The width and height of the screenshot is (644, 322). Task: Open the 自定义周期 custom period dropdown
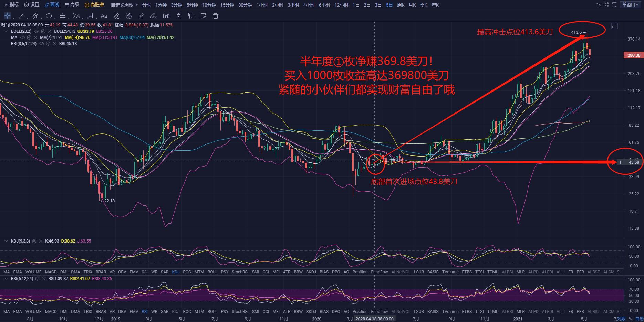click(124, 5)
